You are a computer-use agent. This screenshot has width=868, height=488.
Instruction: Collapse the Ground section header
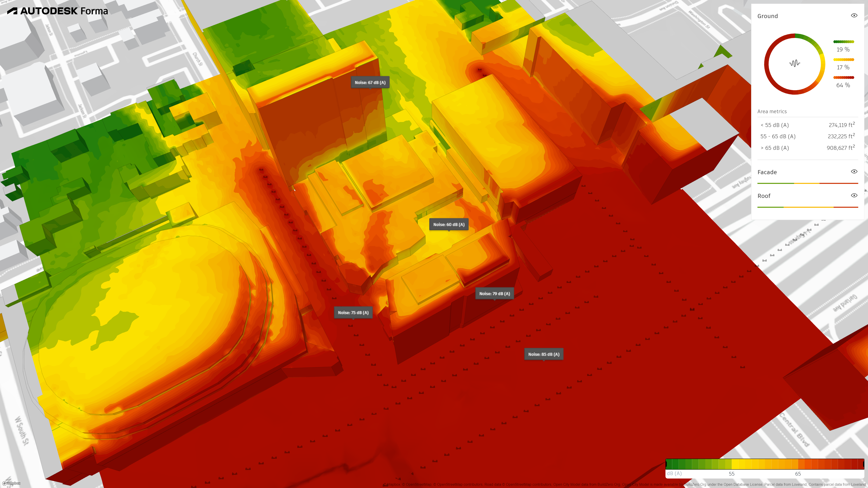pyautogui.click(x=768, y=16)
